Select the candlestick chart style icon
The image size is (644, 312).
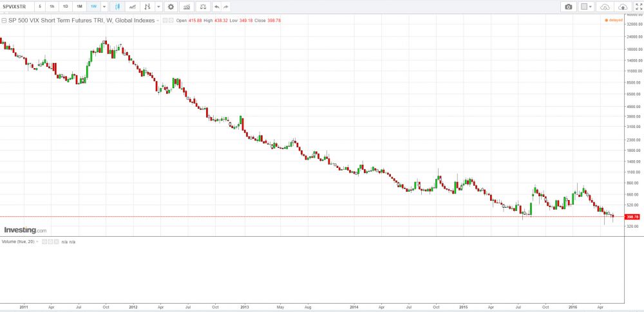click(117, 6)
